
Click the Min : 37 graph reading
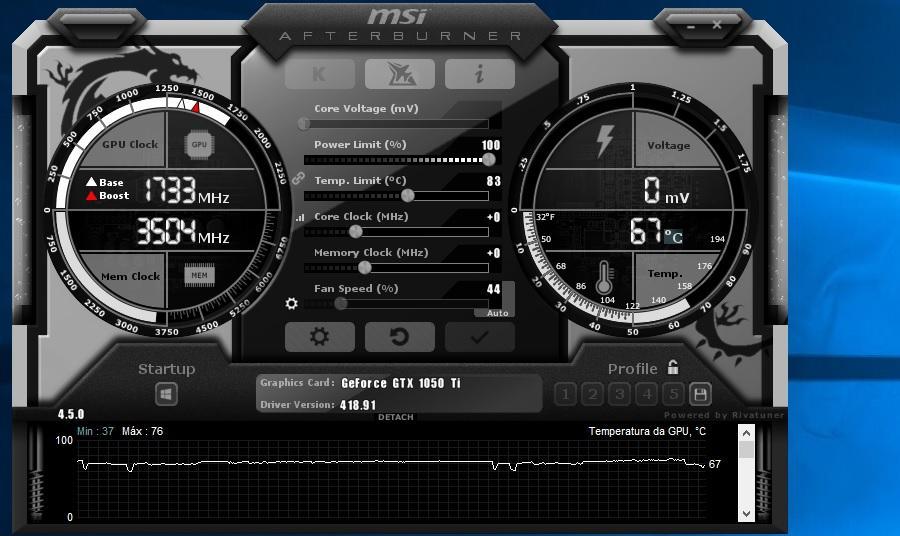[x=95, y=431]
